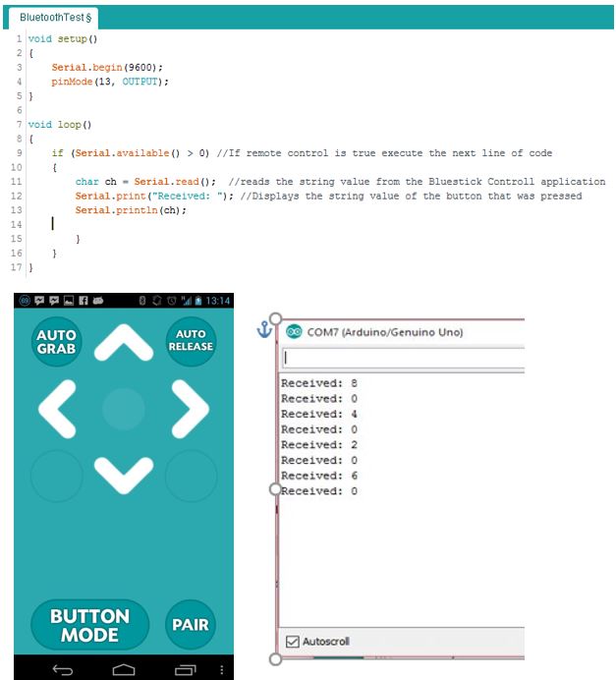Screen dimensions: 616x680
Task: Click the Bluetooth icon in phone status bar
Action: 141,301
